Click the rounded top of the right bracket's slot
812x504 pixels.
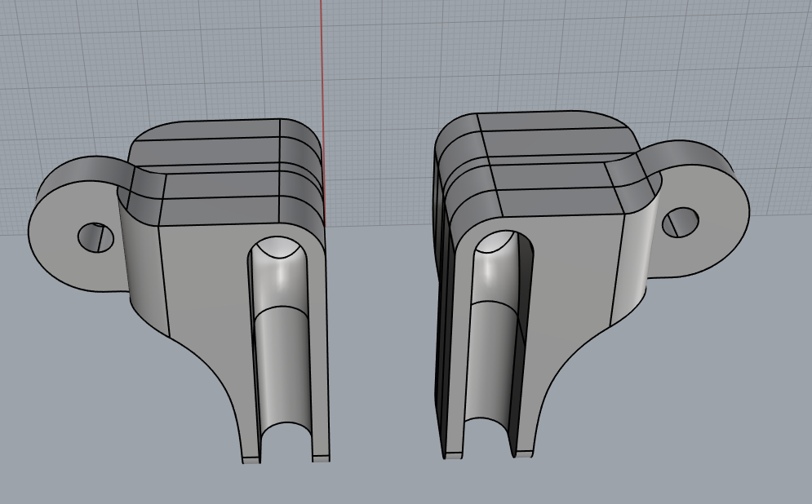point(496,245)
